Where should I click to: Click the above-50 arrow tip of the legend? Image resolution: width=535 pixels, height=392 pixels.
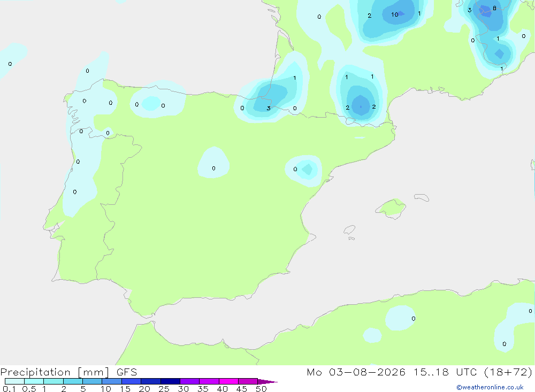pos(267,382)
